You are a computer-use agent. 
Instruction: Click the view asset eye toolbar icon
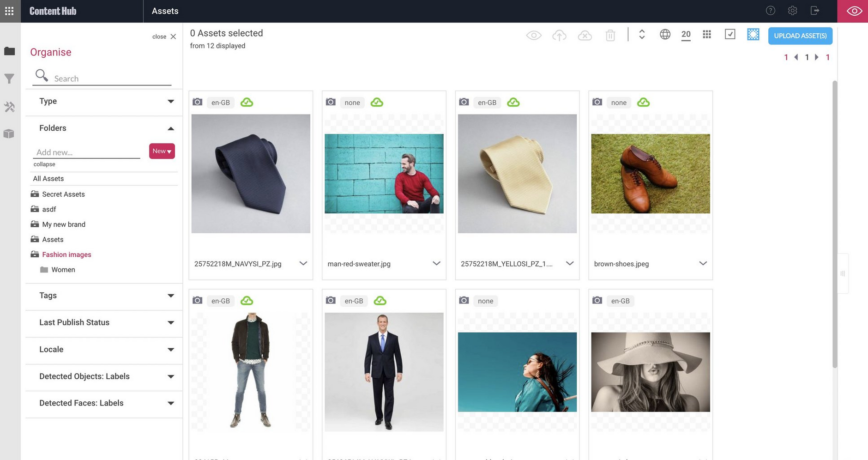[534, 36]
